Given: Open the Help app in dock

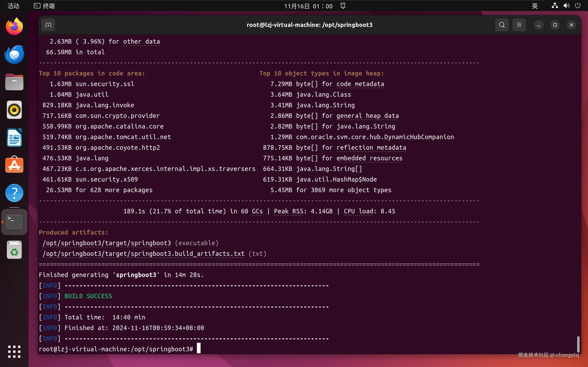Looking at the screenshot, I should [x=14, y=193].
